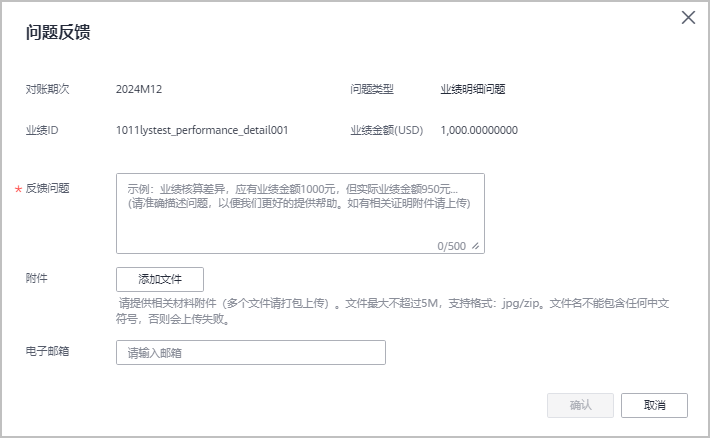This screenshot has width=710, height=438.
Task: Grab the text area resize handle
Action: (x=475, y=246)
